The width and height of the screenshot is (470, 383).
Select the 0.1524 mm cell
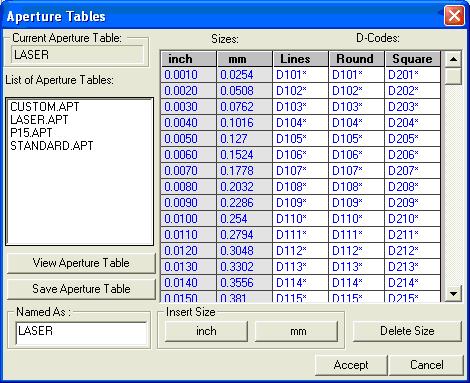pyautogui.click(x=245, y=155)
